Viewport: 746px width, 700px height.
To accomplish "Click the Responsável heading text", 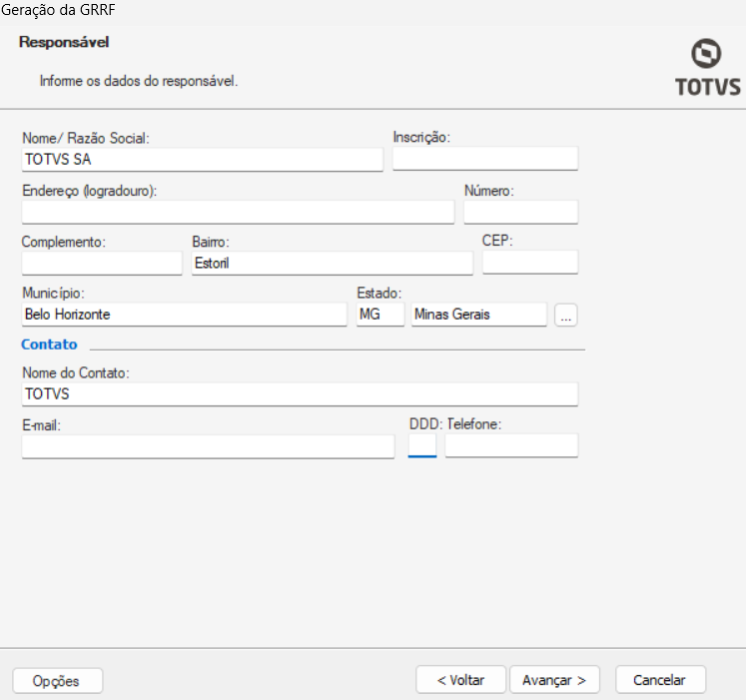I will tap(64, 42).
